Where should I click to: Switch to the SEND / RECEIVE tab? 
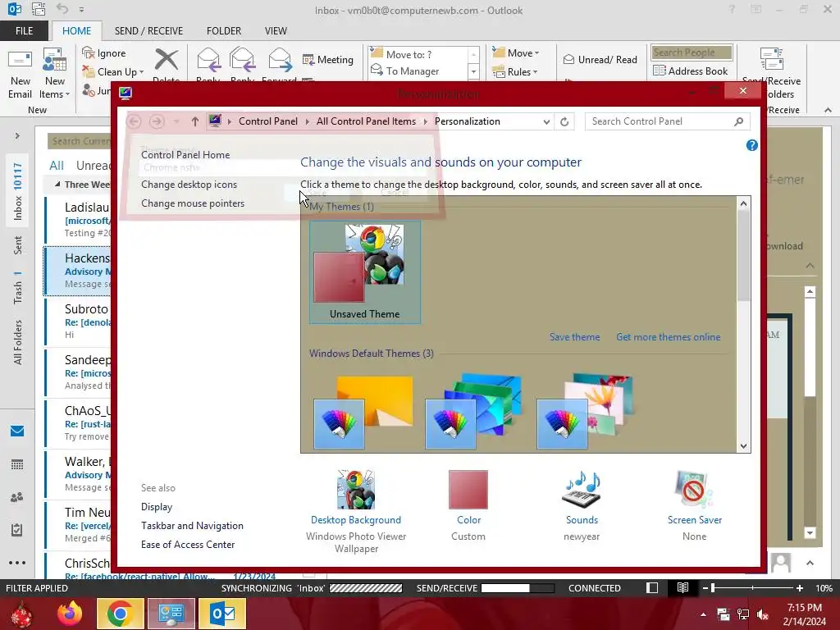tap(148, 31)
